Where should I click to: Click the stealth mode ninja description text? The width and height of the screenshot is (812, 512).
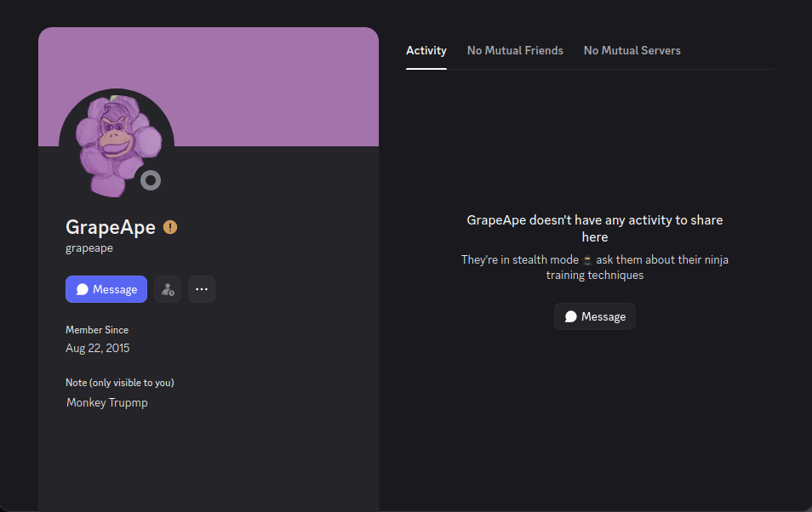tap(594, 267)
